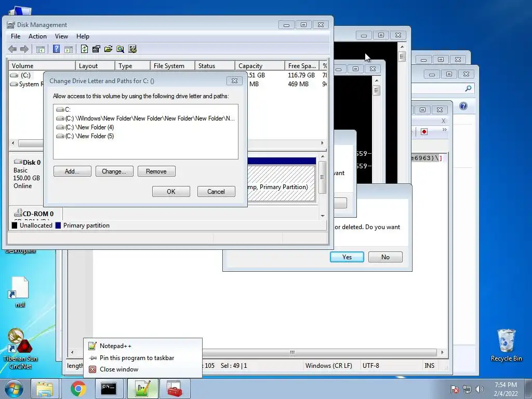This screenshot has height=399, width=532.
Task: Select the Tiberian Sun CnCNet desktop shortcut
Action: tap(20, 349)
